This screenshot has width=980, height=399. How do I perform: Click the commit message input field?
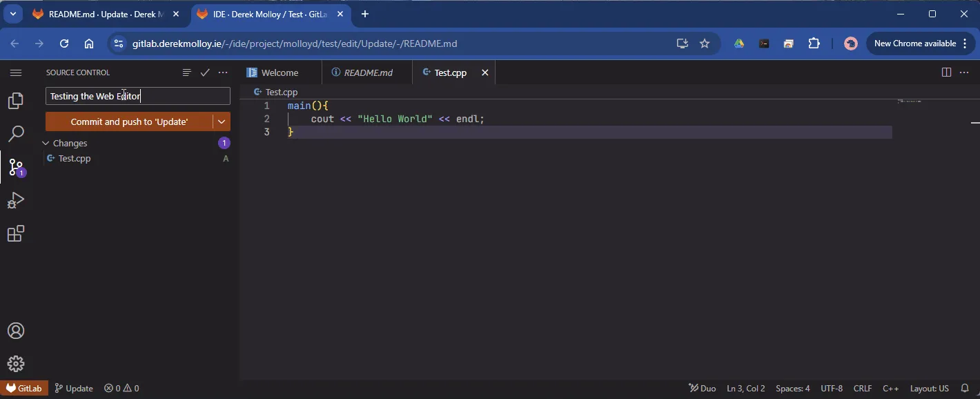click(138, 96)
